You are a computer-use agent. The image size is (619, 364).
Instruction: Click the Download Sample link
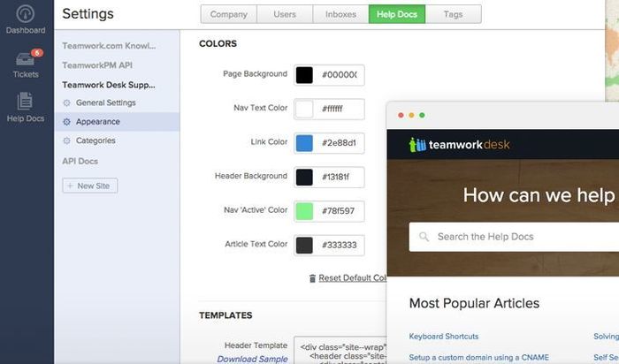pos(252,359)
